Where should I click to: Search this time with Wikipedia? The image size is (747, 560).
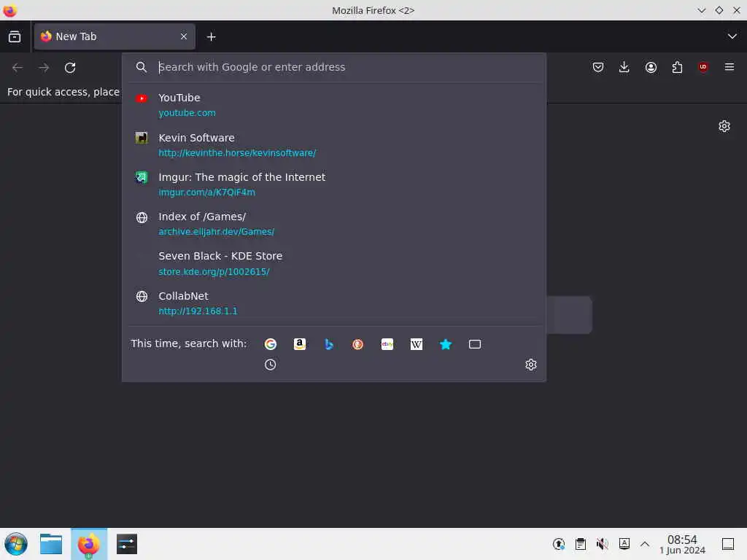[x=417, y=344]
